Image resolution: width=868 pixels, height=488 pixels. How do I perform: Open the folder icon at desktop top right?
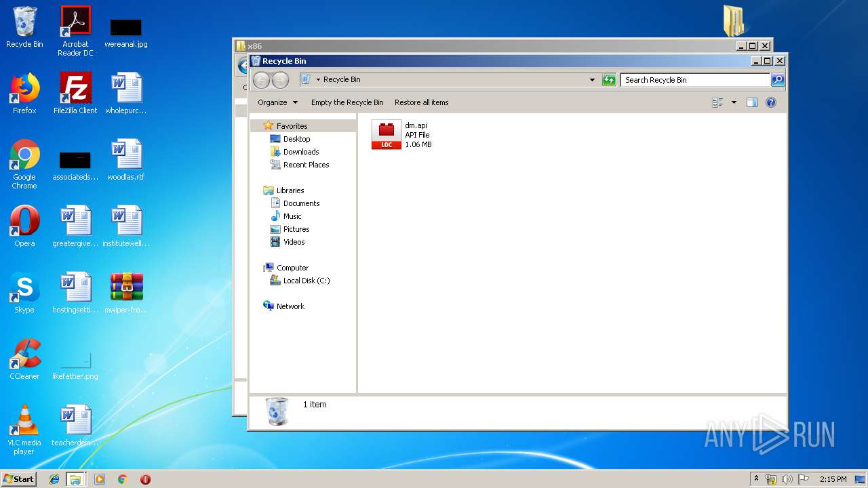coord(734,20)
